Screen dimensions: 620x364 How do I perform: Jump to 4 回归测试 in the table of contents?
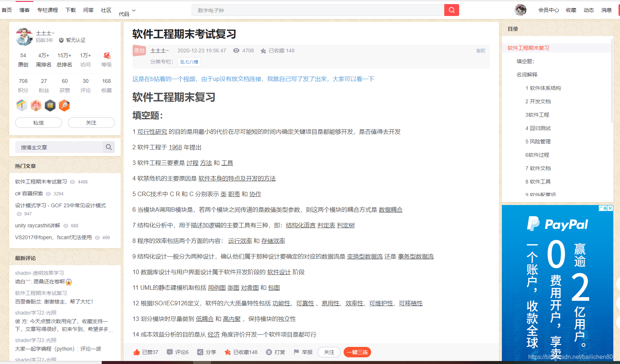[539, 128]
